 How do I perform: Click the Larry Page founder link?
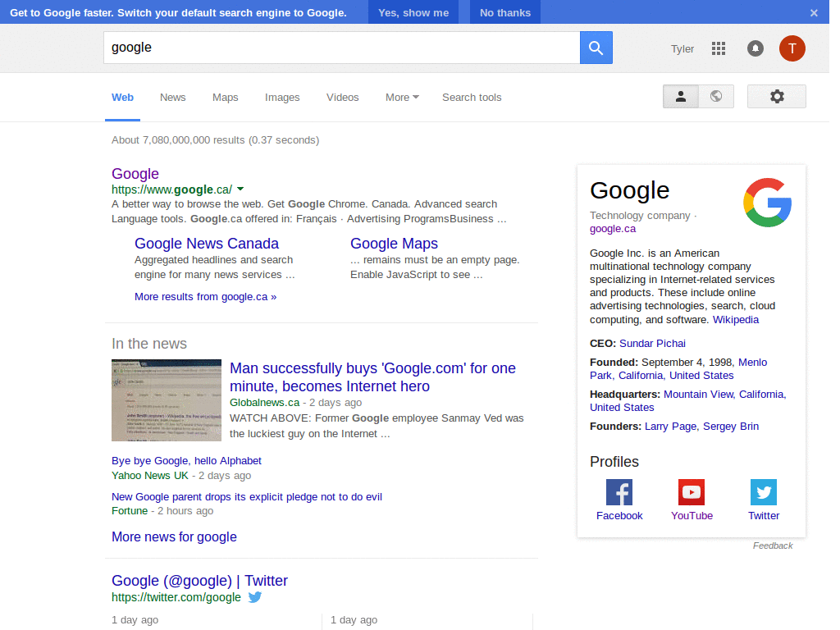(670, 427)
